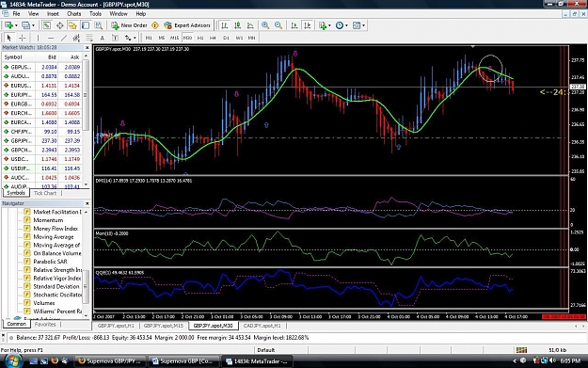Select the Crosshair tool

tap(23, 38)
